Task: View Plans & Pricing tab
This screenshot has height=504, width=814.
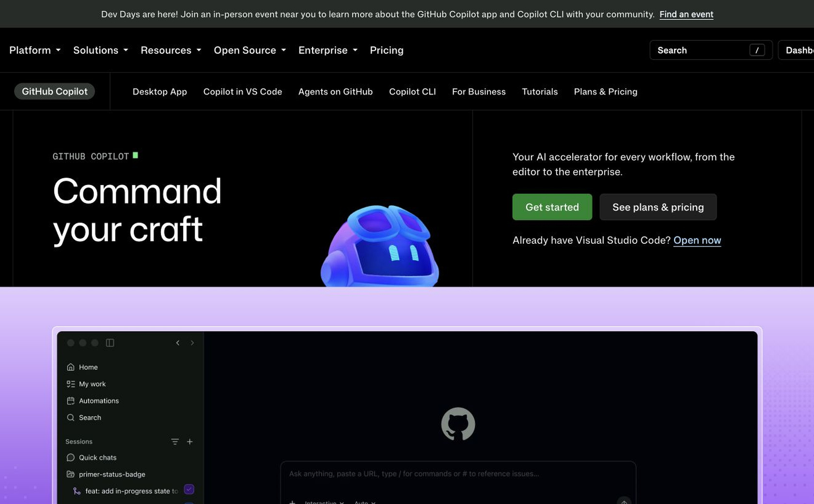Action: [x=606, y=92]
